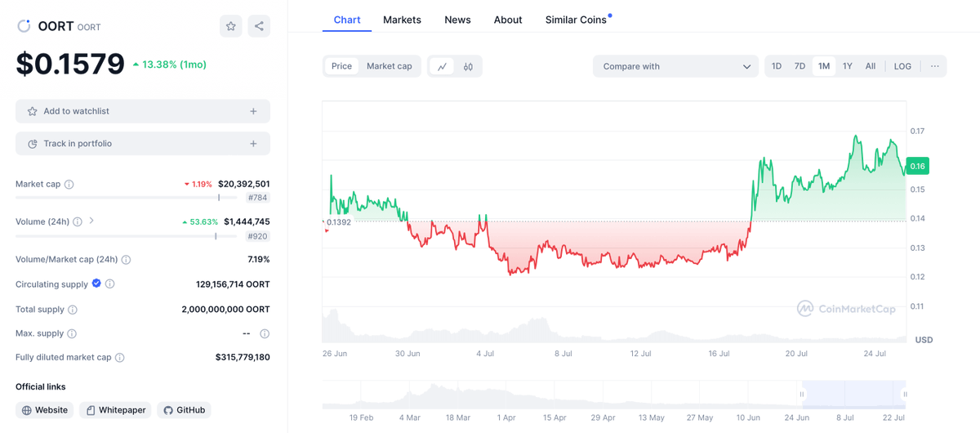The height and width of the screenshot is (433, 980).
Task: Click the 13.38% (1mo) change text
Action: (x=170, y=65)
